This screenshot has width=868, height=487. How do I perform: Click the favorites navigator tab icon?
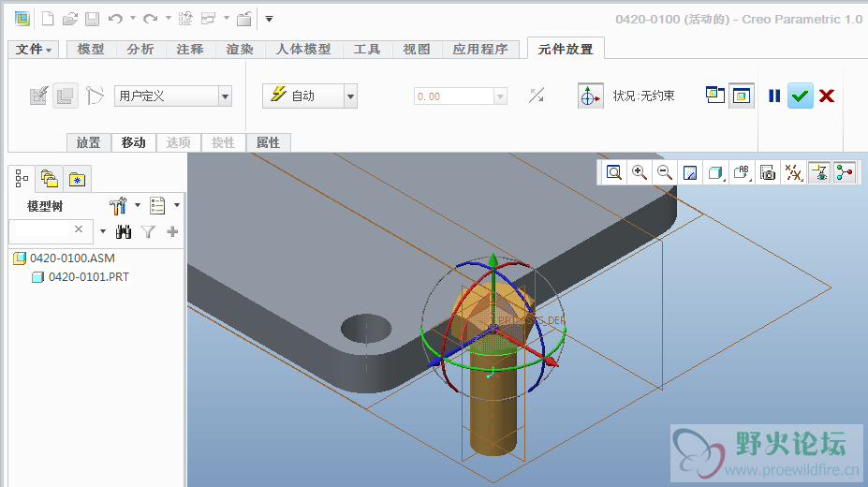[77, 179]
